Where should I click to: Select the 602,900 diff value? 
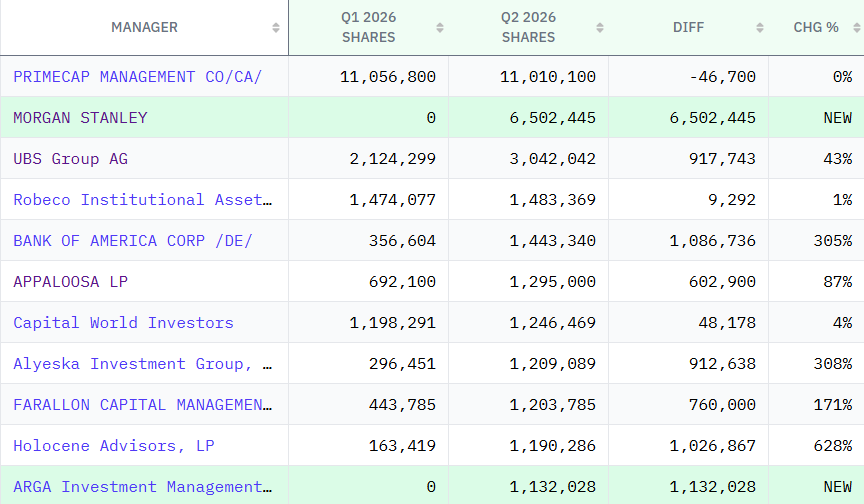[722, 281]
